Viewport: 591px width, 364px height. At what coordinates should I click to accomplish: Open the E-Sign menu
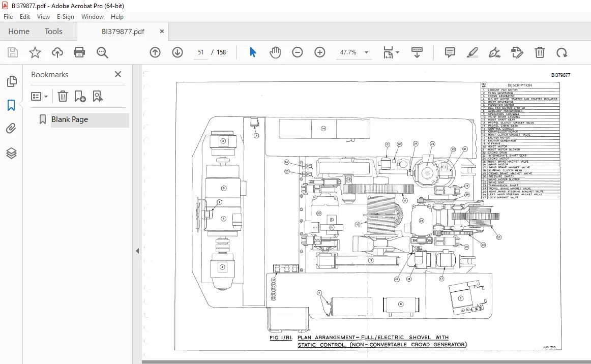point(65,17)
